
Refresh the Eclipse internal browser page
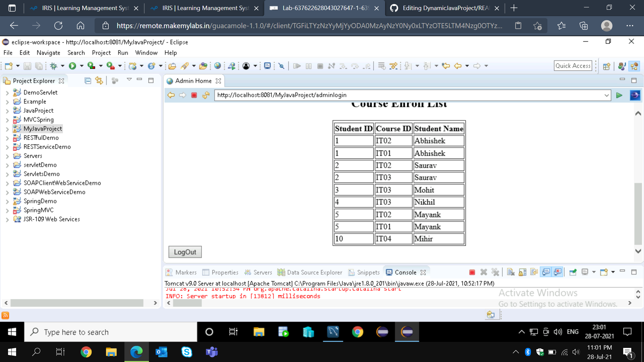206,95
